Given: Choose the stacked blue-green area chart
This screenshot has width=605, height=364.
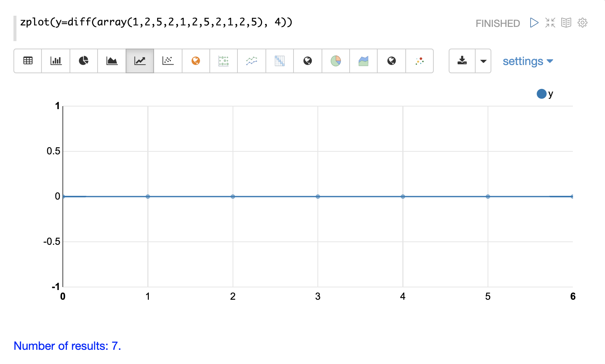Looking at the screenshot, I should pyautogui.click(x=363, y=61).
